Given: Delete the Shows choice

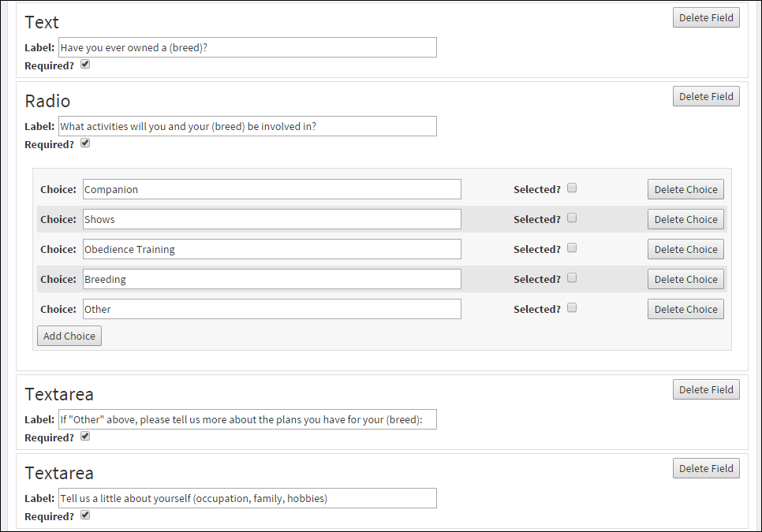Looking at the screenshot, I should (685, 219).
